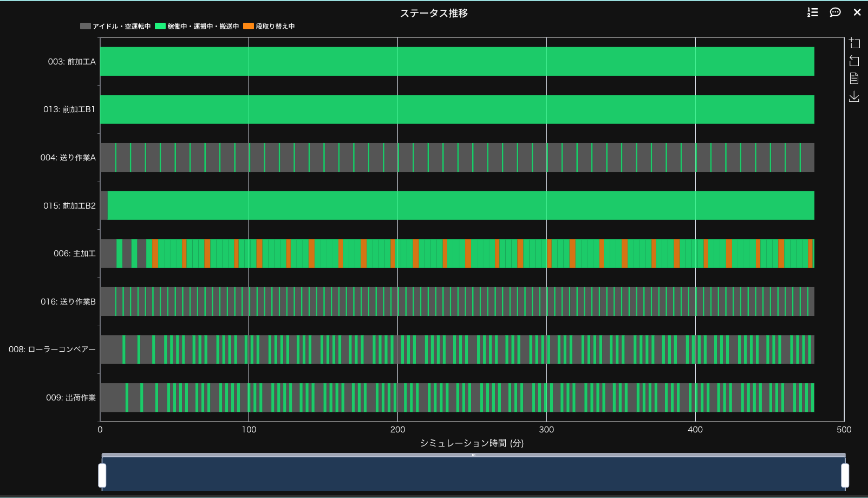Click the 008: ローラーコンベアー row label
The height and width of the screenshot is (498, 868).
coord(52,350)
